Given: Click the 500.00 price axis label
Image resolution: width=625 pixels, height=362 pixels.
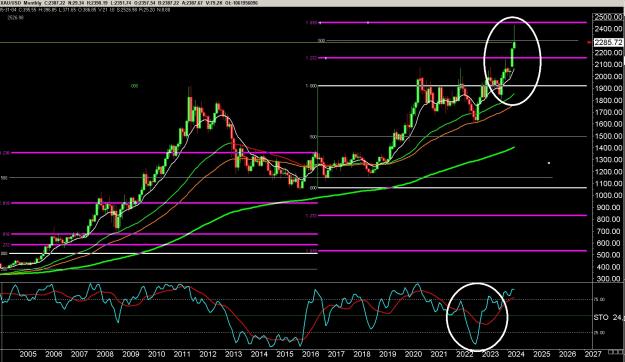Looking at the screenshot, I should point(610,255).
